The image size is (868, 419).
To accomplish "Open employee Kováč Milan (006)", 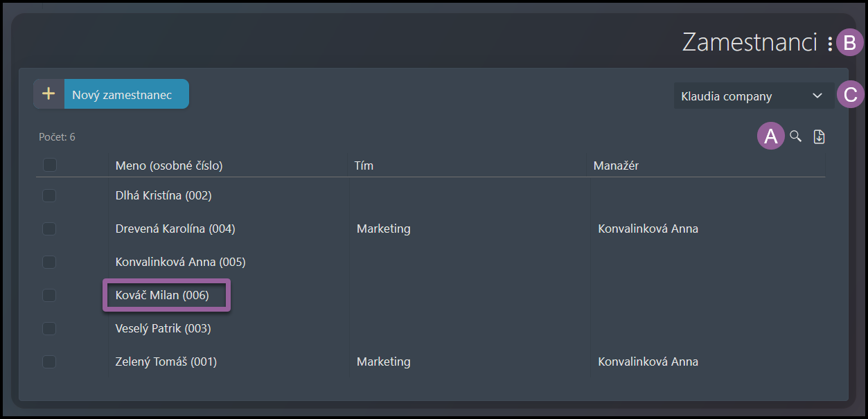I will 162,295.
